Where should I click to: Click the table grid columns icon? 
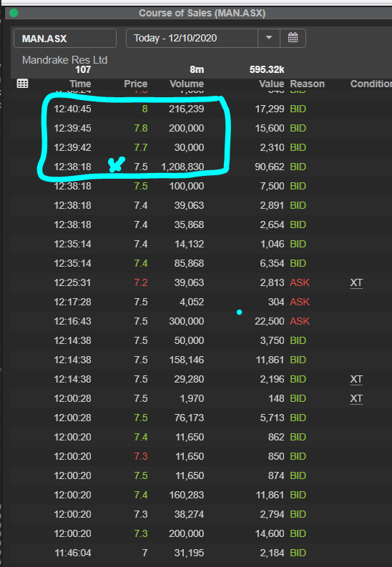pyautogui.click(x=22, y=84)
